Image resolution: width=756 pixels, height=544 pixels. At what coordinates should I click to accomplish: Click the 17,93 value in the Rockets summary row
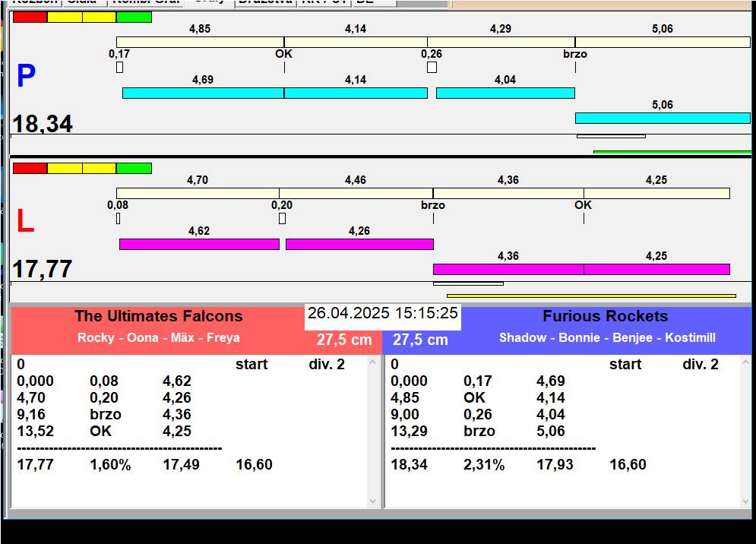click(x=555, y=465)
